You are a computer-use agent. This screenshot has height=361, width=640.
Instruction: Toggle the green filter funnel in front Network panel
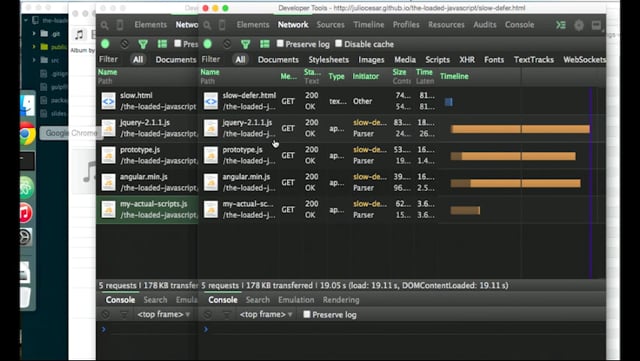[x=245, y=44]
